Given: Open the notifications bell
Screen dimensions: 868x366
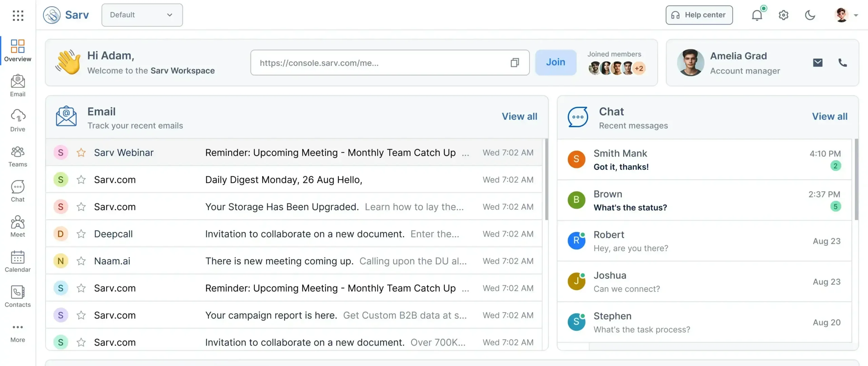Looking at the screenshot, I should 757,15.
